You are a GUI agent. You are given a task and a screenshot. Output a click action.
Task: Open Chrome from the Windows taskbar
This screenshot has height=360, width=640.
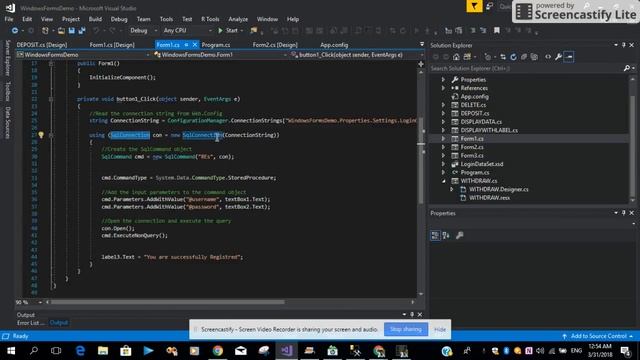click(218, 351)
